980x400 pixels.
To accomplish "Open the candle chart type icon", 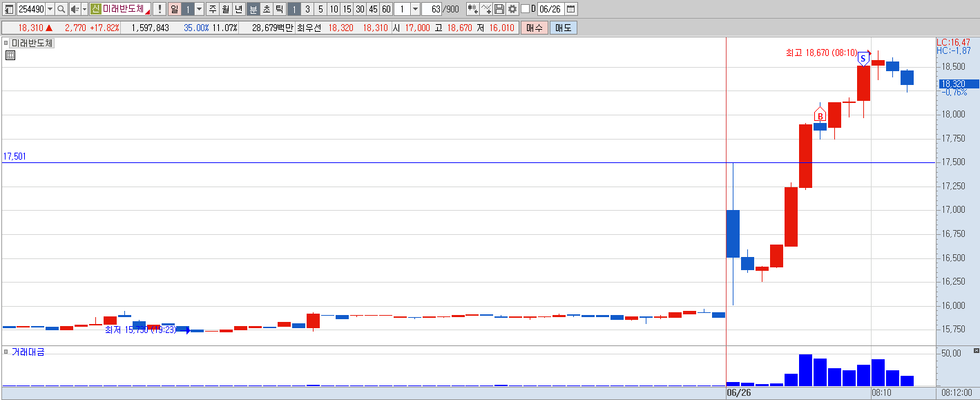I will pos(472,9).
